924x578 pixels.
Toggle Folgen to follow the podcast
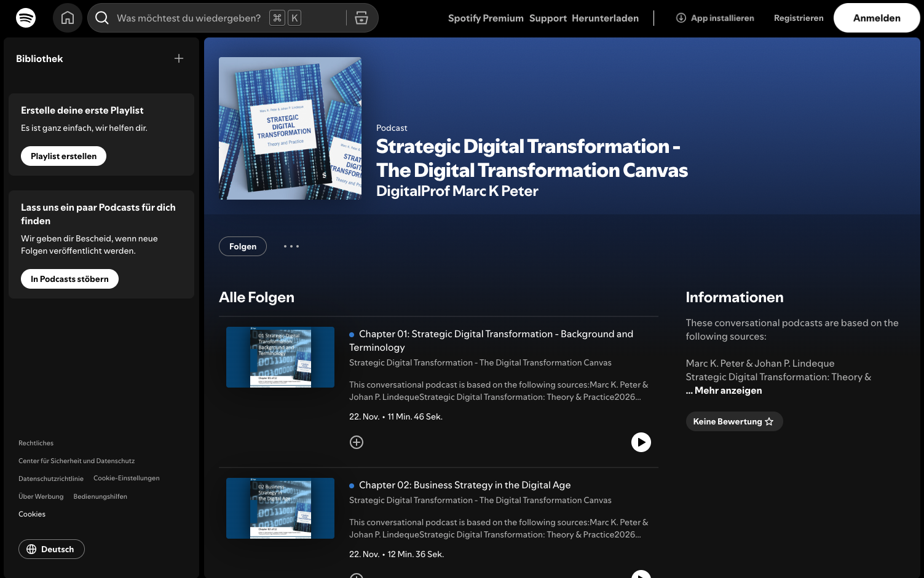(x=243, y=246)
